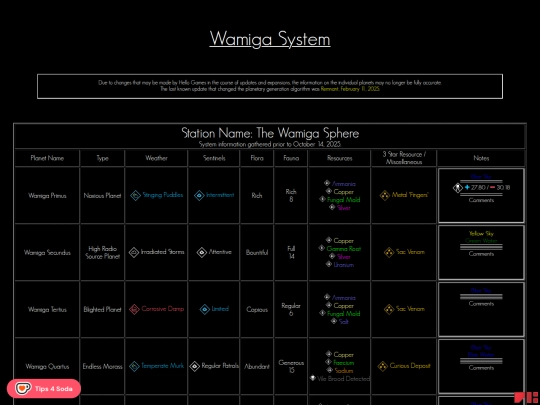Open the Remnant, February 11, 2025 link
The width and height of the screenshot is (540, 405).
pyautogui.click(x=350, y=89)
